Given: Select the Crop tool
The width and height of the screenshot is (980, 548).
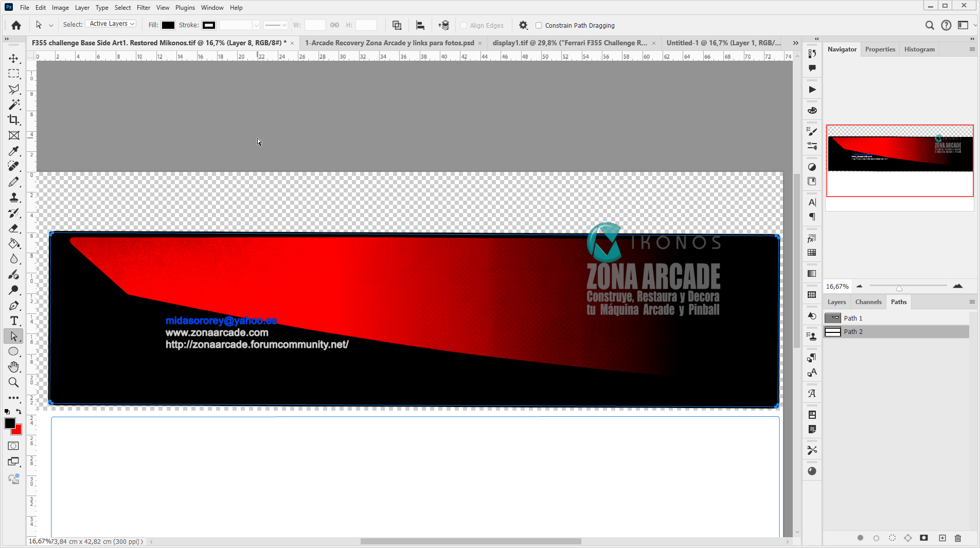Looking at the screenshot, I should coord(14,120).
